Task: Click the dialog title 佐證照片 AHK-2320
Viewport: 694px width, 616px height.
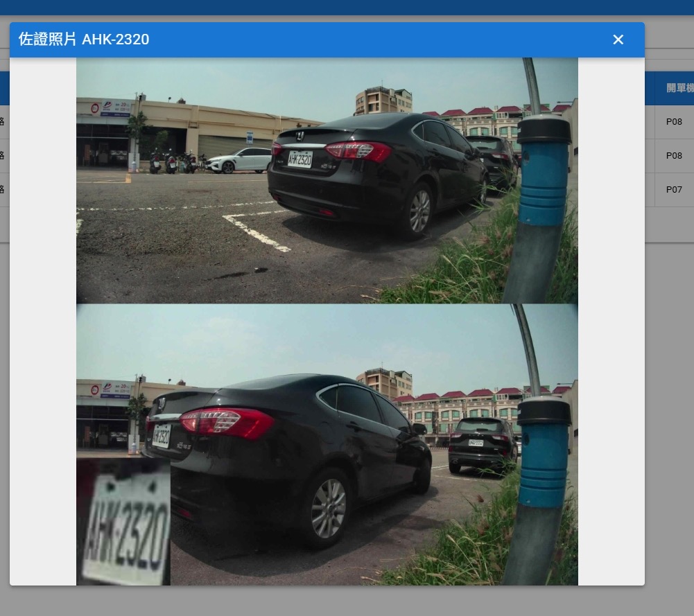Action: [84, 39]
